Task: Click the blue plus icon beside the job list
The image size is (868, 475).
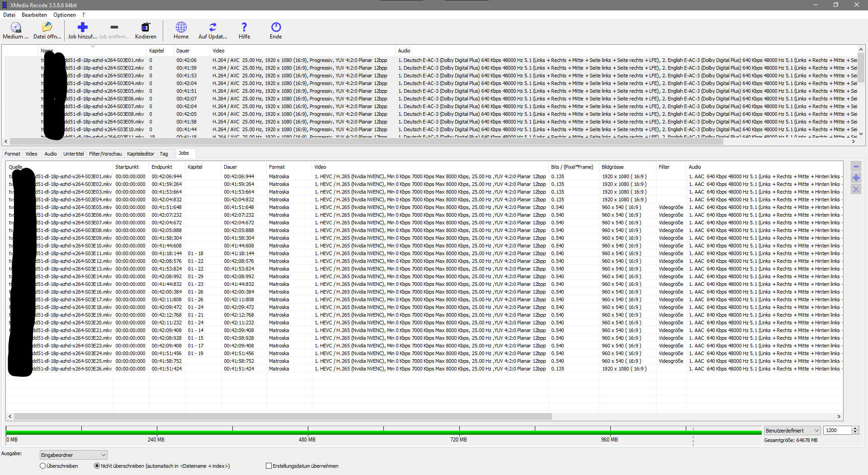Action: pos(857,178)
